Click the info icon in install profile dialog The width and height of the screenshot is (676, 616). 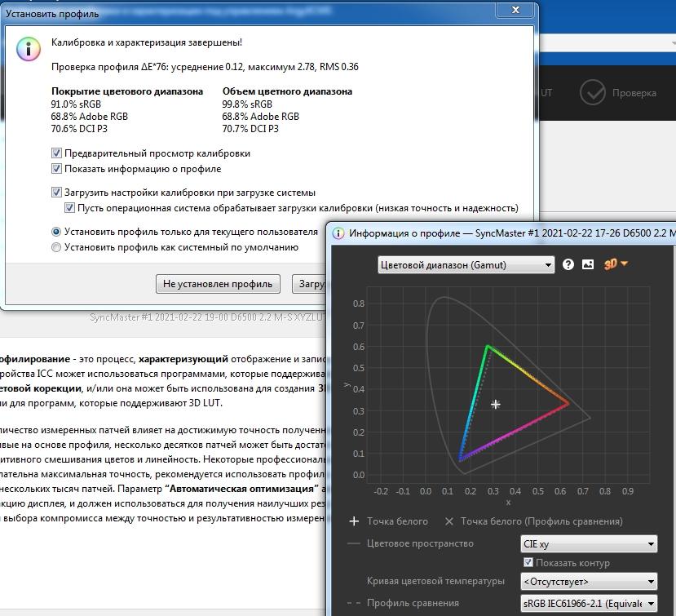(x=29, y=49)
